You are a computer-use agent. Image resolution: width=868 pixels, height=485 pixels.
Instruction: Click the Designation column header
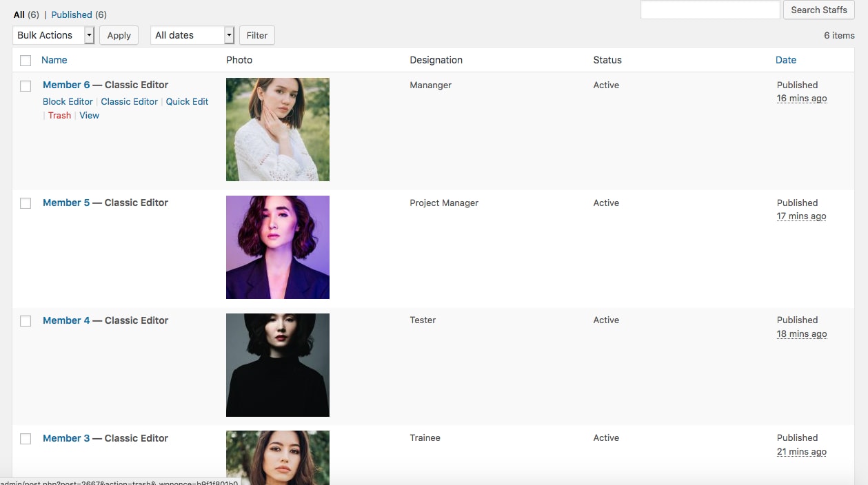[436, 60]
